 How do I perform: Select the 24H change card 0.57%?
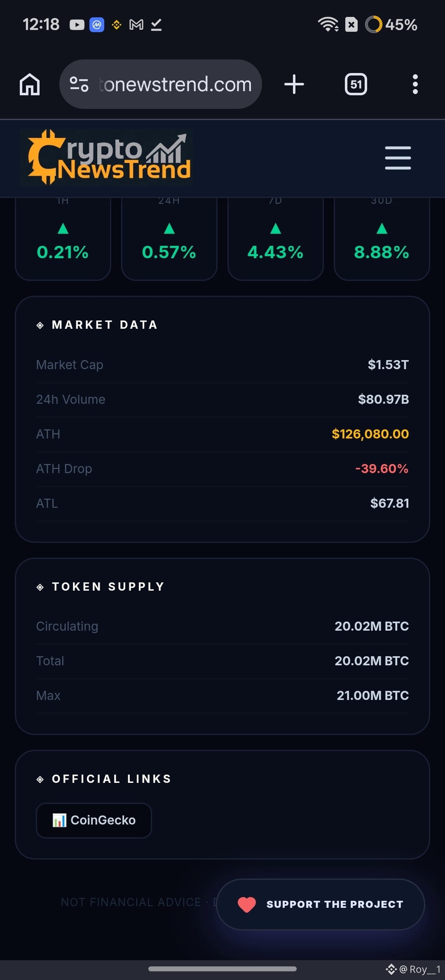tap(169, 239)
